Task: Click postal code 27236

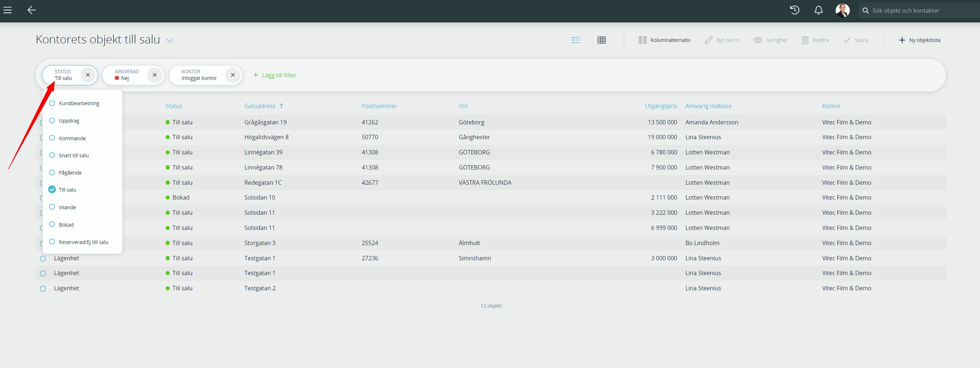Action: pos(370,258)
